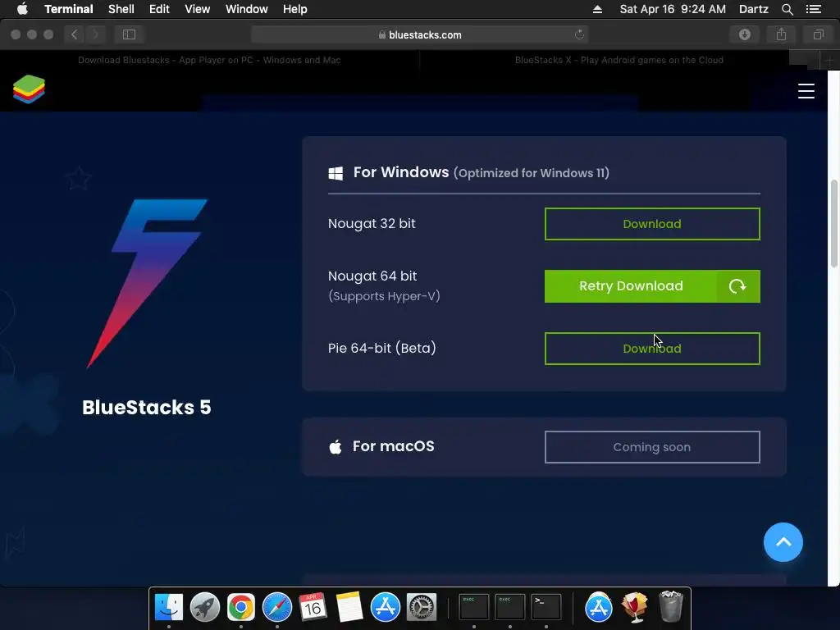
Task: Open the wine glass app in Dock
Action: (634, 607)
